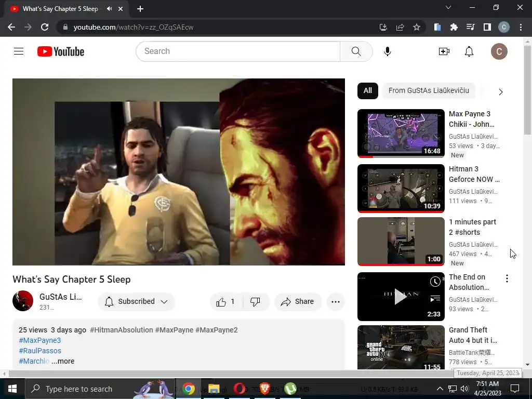The width and height of the screenshot is (532, 399).
Task: Open options for The End on Absolution video
Action: [507, 279]
